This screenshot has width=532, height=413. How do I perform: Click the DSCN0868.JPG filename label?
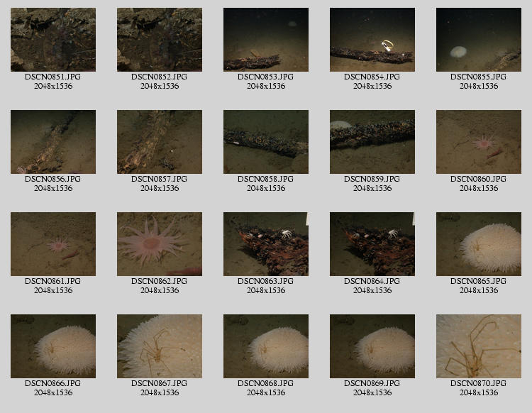[x=266, y=384]
